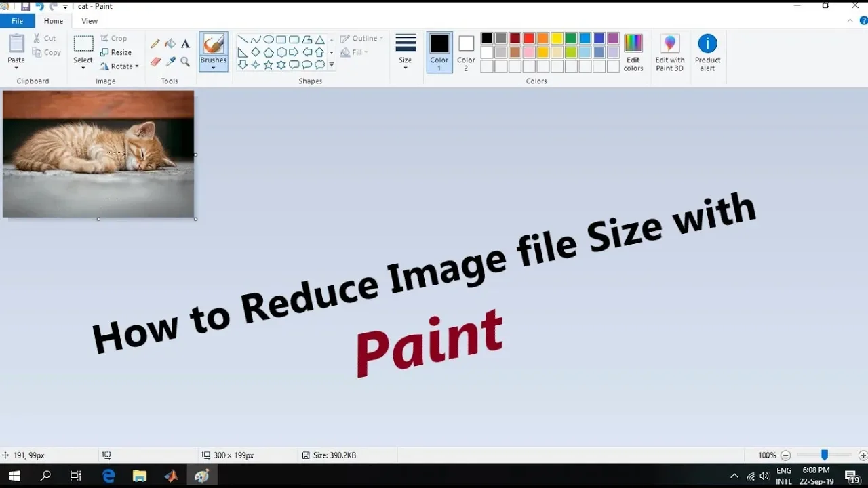Choose the Cloud callout shape
Viewport: 868px width, 488px height.
tap(319, 65)
